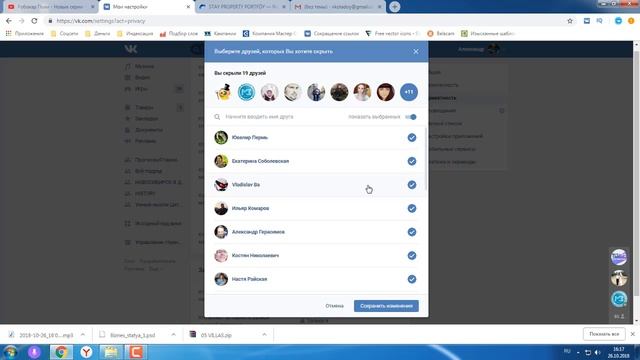Image resolution: width=640 pixels, height=360 pixels.
Task: Open the Free vector icons bookmark
Action: [x=393, y=33]
